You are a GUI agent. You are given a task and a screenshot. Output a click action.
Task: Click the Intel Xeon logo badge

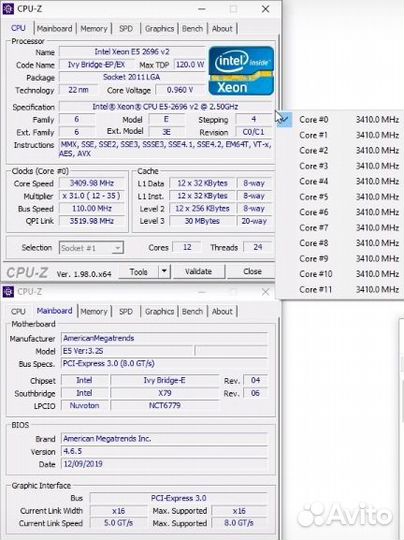tap(241, 71)
